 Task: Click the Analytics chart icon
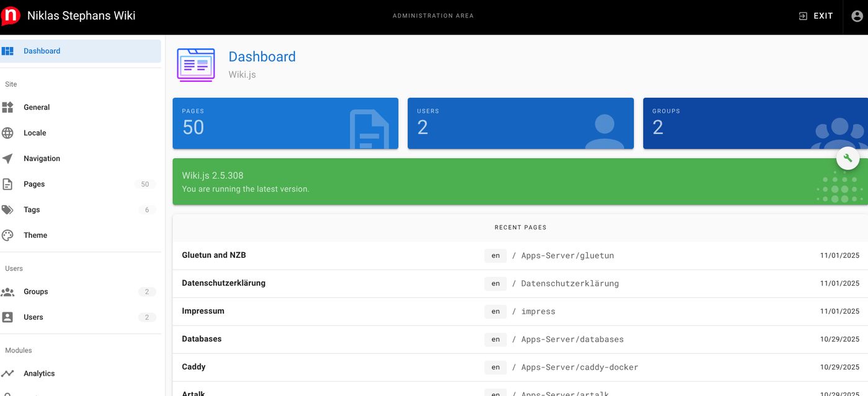point(7,374)
